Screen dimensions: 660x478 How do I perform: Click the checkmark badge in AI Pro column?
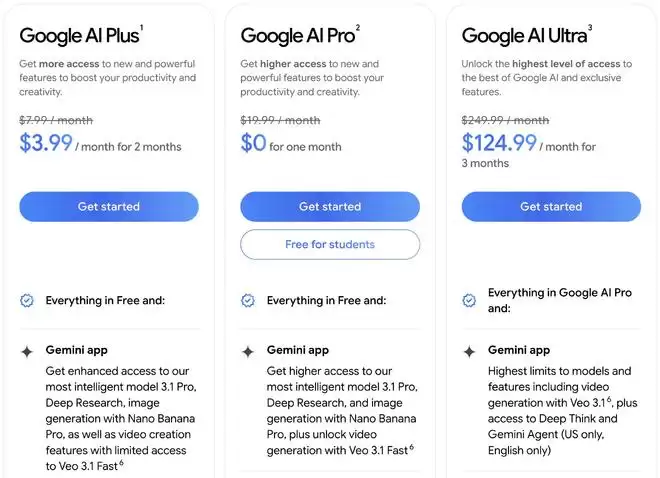pyautogui.click(x=248, y=300)
